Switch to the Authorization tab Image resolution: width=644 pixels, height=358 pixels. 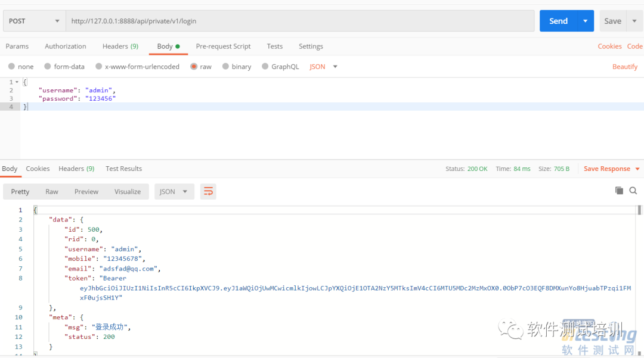click(66, 46)
